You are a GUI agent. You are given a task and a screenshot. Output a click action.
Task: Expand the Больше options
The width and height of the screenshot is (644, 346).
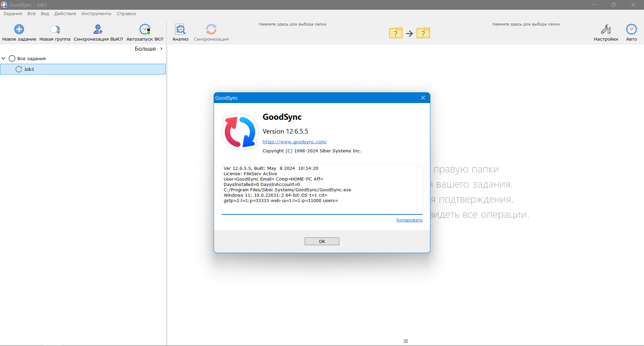148,49
